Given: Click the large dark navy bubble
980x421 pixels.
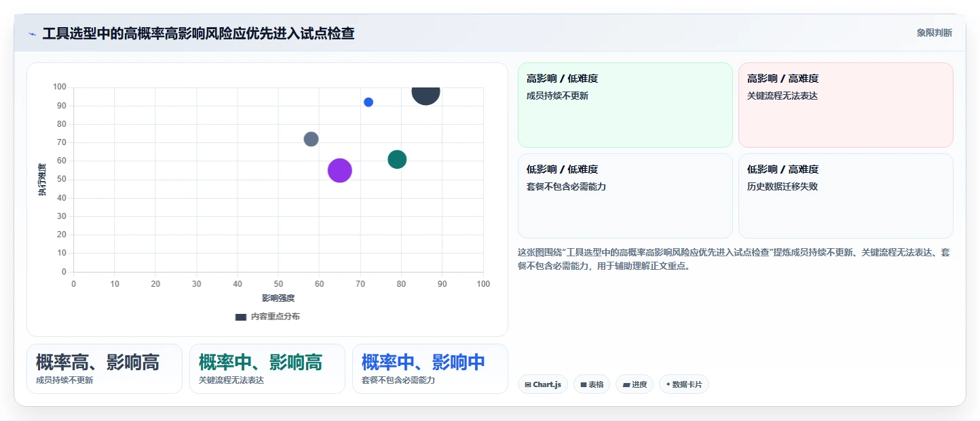Looking at the screenshot, I should 426,94.
